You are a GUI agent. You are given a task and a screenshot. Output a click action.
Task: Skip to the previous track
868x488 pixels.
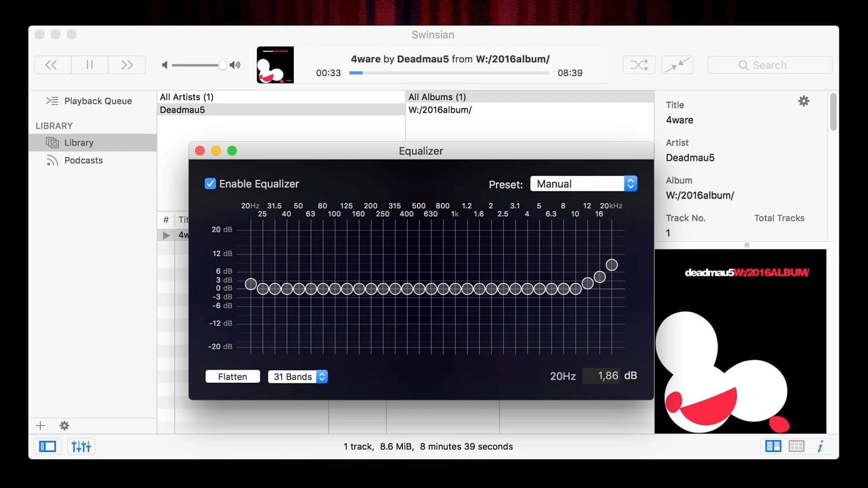pos(52,65)
